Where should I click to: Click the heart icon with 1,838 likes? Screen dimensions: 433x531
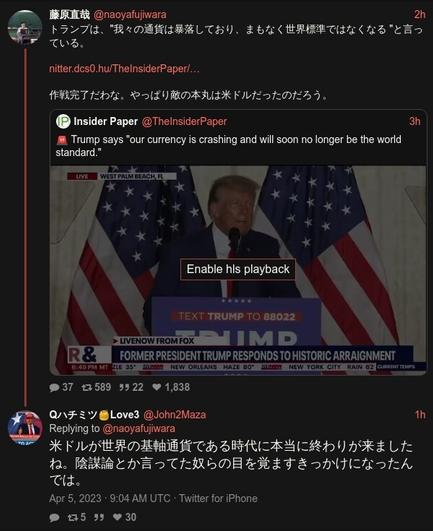click(156, 387)
